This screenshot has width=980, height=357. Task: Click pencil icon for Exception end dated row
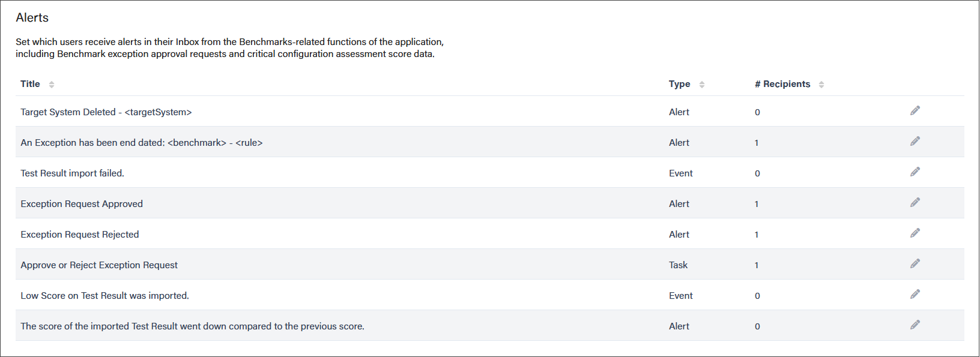pyautogui.click(x=915, y=141)
